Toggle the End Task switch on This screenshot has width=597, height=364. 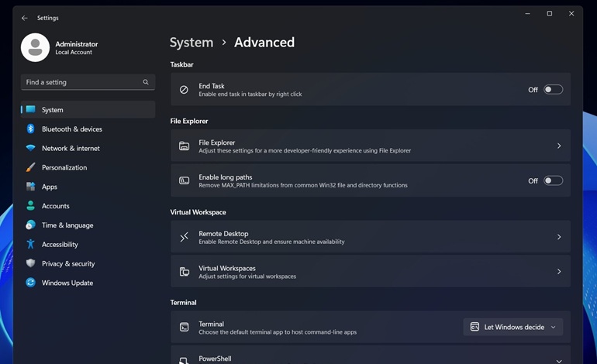coord(553,90)
